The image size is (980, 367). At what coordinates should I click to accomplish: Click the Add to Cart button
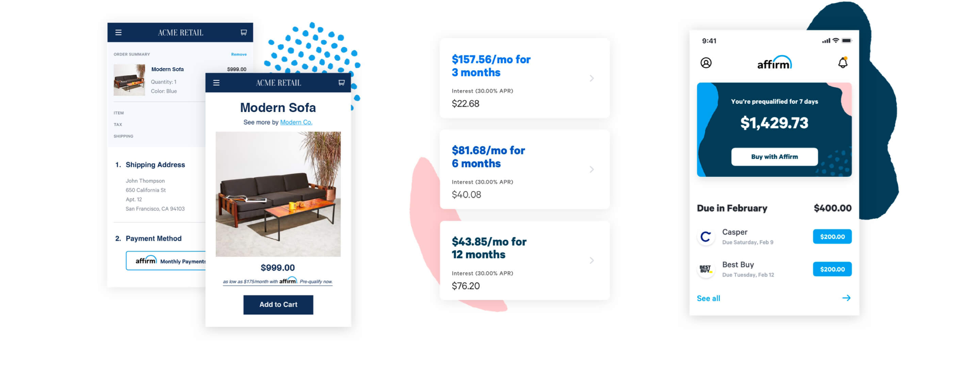click(278, 305)
